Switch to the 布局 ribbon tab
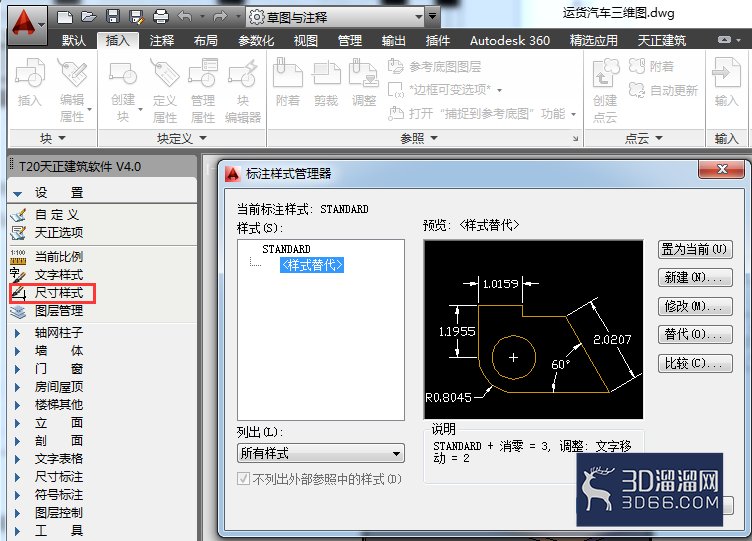752x541 pixels. [x=206, y=41]
